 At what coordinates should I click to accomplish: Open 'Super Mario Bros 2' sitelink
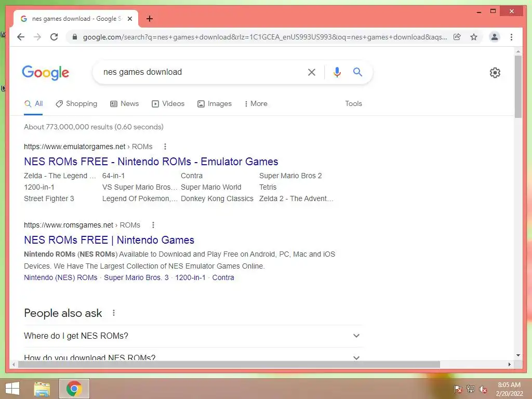[x=290, y=176]
